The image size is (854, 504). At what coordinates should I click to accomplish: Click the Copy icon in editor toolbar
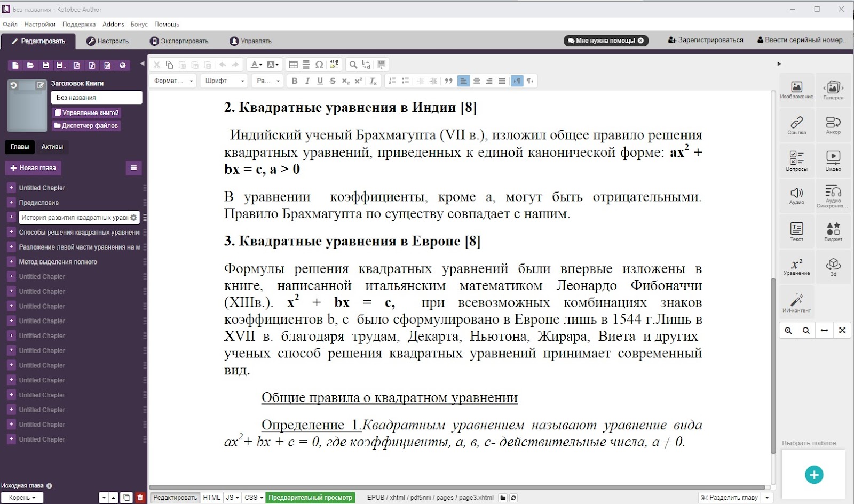[170, 65]
